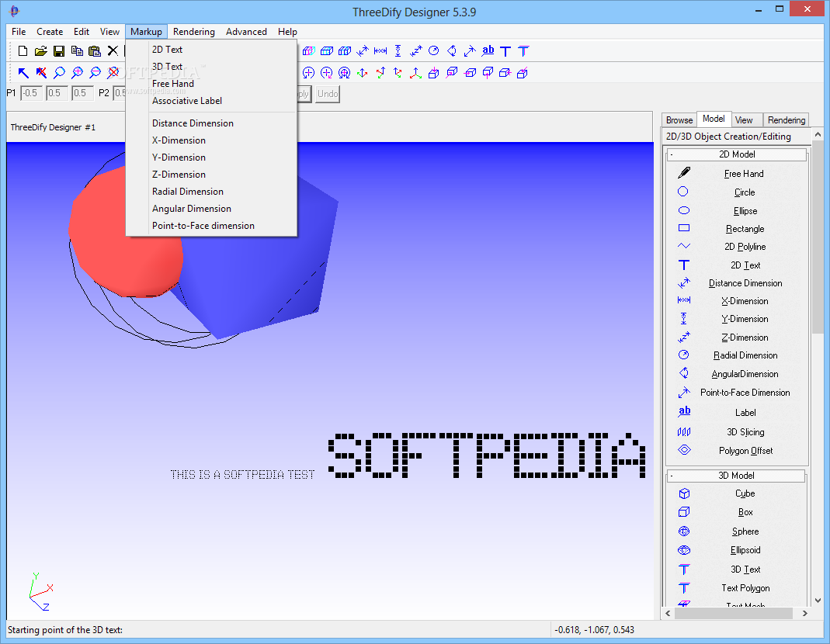Click the circle icon in 2D Model list
The height and width of the screenshot is (644, 830).
click(x=682, y=192)
